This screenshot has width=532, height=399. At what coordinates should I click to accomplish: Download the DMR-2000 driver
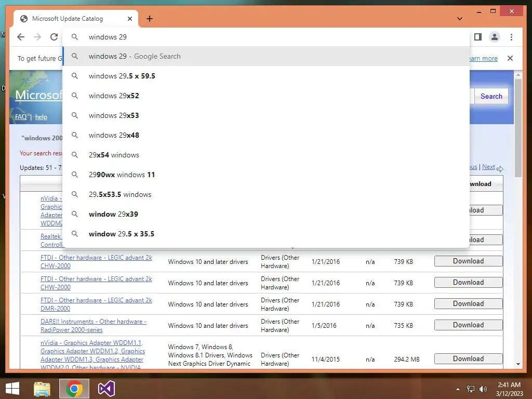[468, 303]
